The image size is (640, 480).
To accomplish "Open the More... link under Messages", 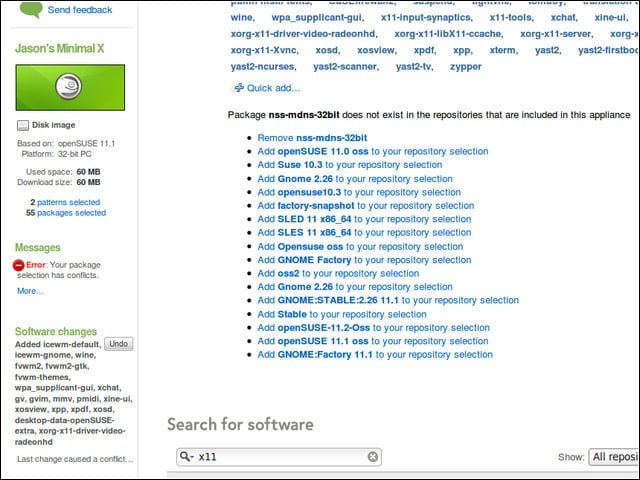I will [x=30, y=291].
